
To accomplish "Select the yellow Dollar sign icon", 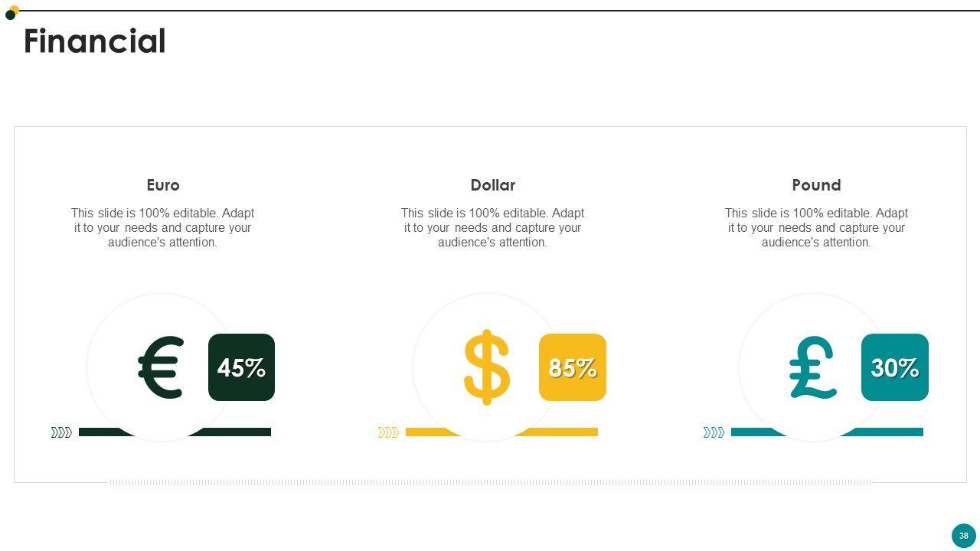I will click(x=487, y=367).
